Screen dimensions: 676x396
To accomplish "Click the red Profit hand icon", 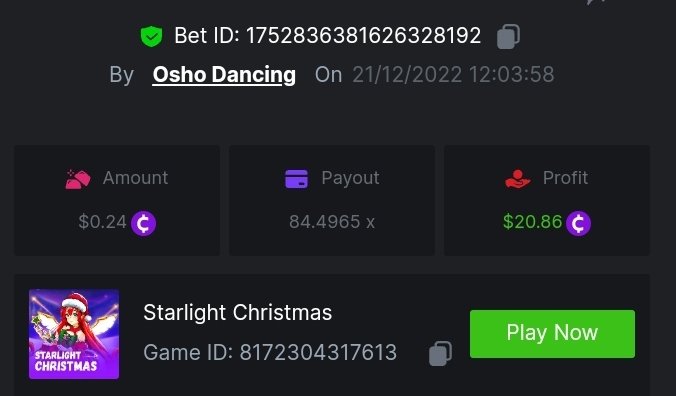I will [518, 179].
